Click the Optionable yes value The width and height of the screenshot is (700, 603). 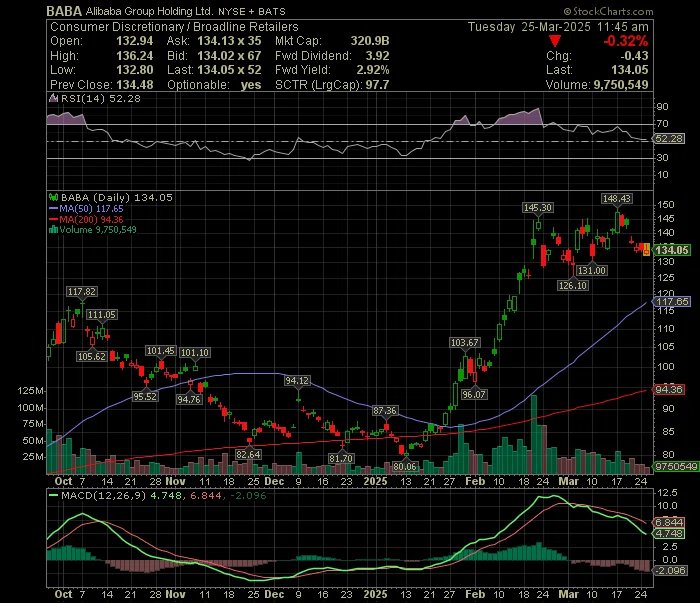click(x=251, y=85)
